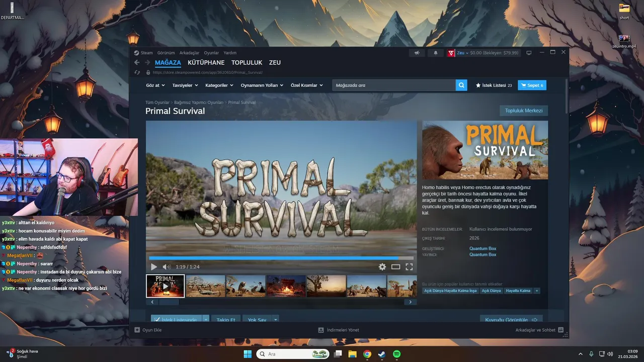The width and height of the screenshot is (644, 362).
Task: Open the short folder on desktop
Action: point(624,11)
